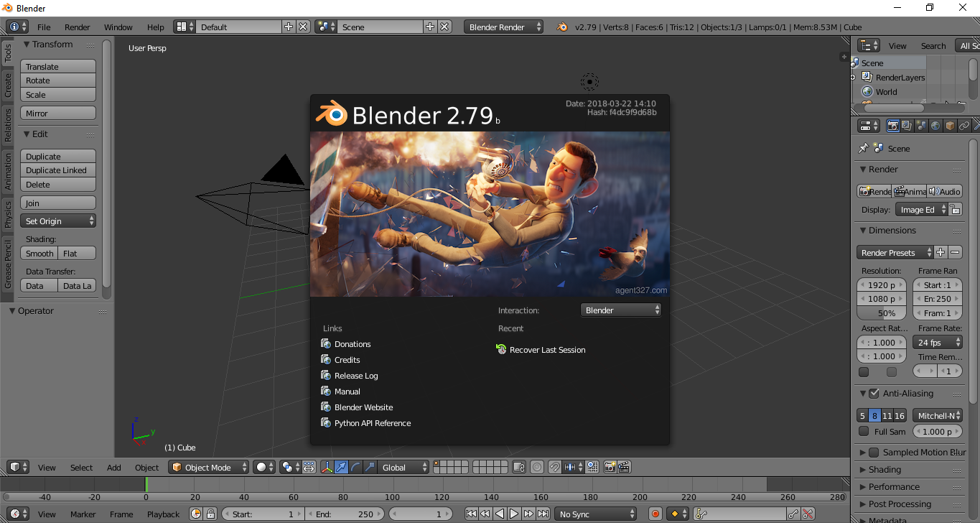The image size is (980, 523).
Task: Open the Object Mode dropdown
Action: click(x=207, y=467)
